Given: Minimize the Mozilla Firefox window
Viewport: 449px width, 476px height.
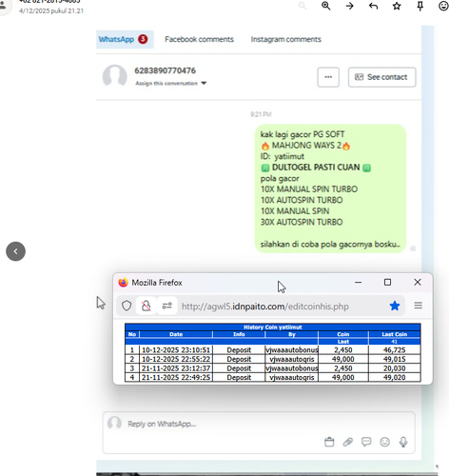Looking at the screenshot, I should click(x=359, y=282).
